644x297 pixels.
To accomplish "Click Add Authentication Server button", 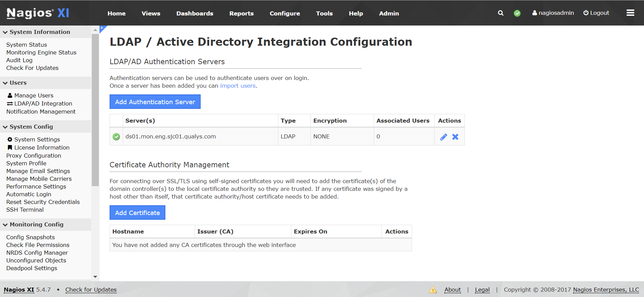I will click(155, 102).
